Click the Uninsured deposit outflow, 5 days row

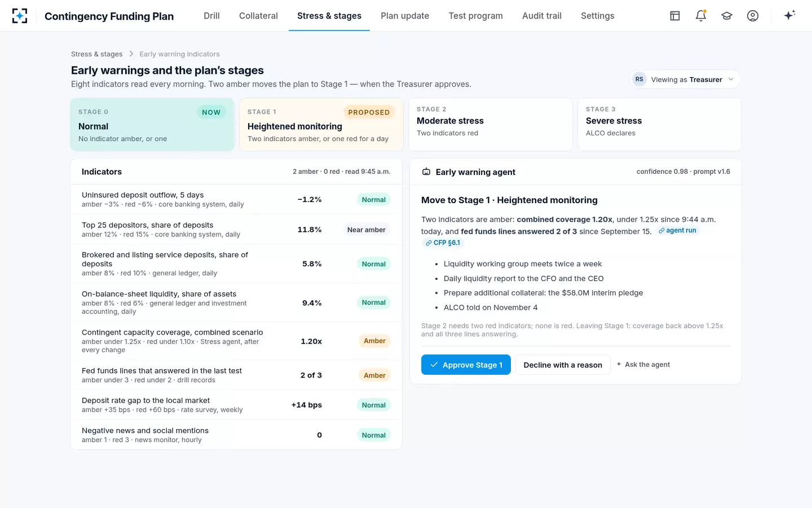(x=236, y=199)
